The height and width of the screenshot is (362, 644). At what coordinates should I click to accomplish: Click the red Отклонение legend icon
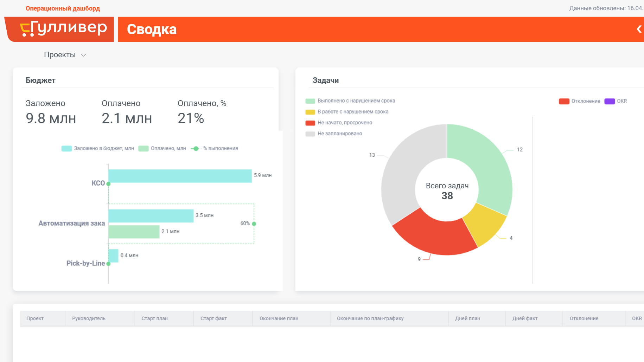click(x=564, y=101)
